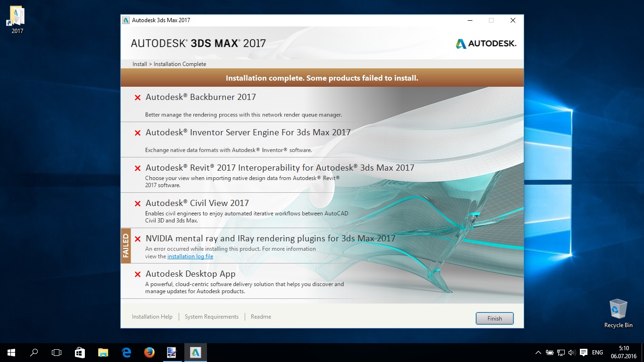Click the FAILED label tab

[x=126, y=246]
